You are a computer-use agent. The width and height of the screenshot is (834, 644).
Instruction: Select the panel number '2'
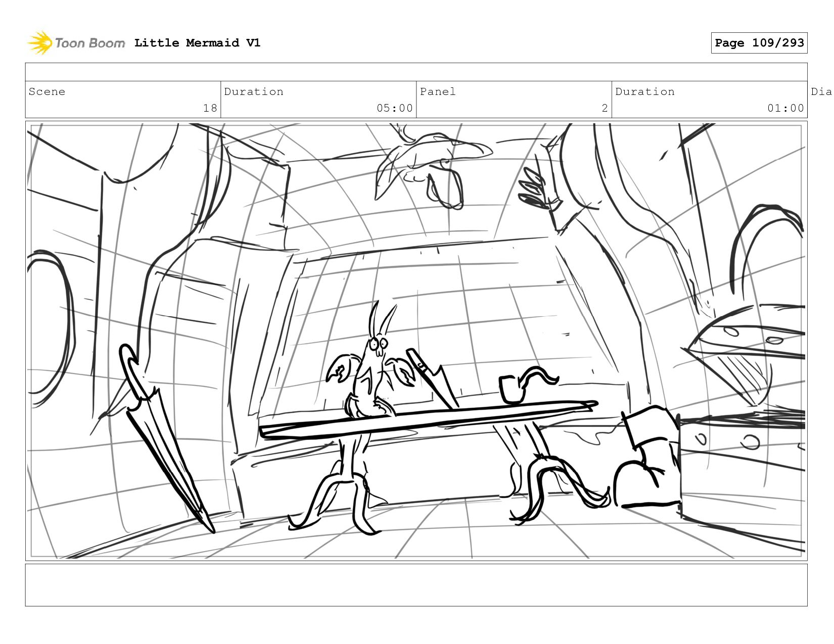[x=605, y=108]
